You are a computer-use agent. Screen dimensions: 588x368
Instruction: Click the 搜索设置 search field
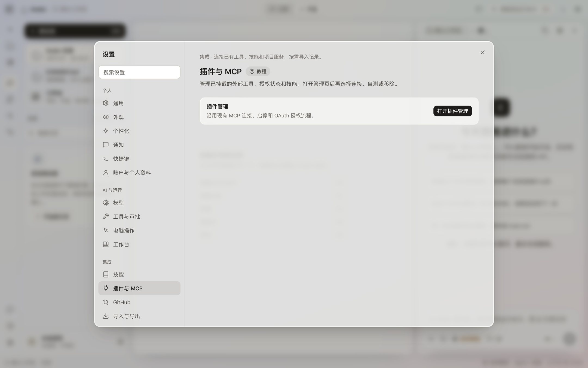point(139,72)
